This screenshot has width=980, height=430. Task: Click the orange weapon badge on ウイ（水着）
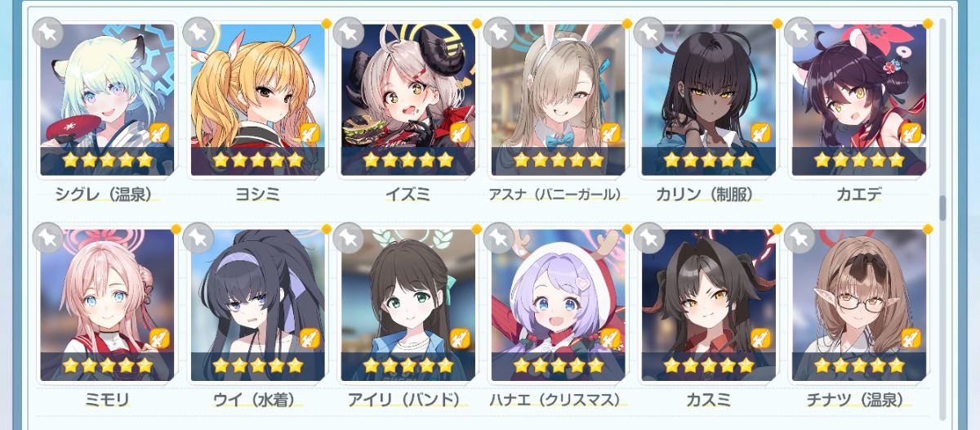pyautogui.click(x=310, y=338)
